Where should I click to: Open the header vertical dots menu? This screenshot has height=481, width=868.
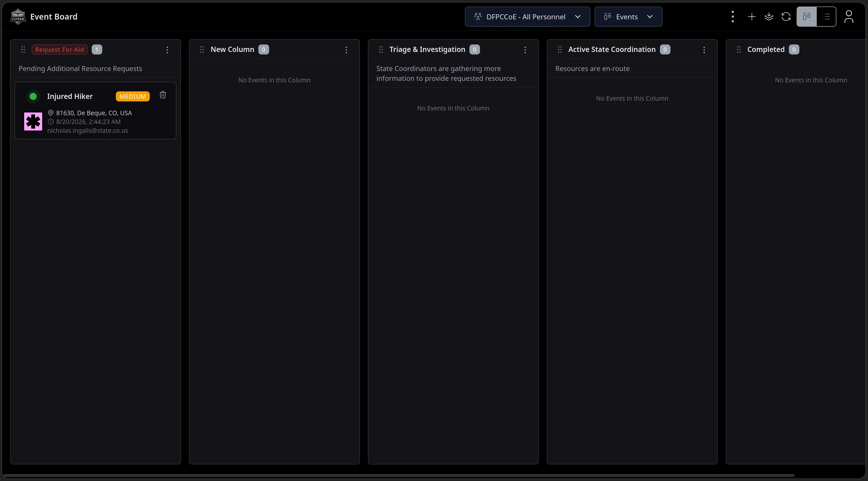(x=733, y=17)
